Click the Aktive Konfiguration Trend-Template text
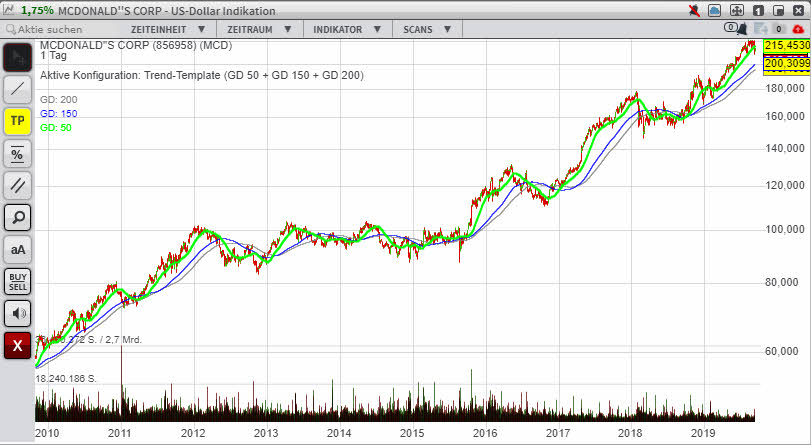Image resolution: width=811 pixels, height=445 pixels. pos(202,76)
